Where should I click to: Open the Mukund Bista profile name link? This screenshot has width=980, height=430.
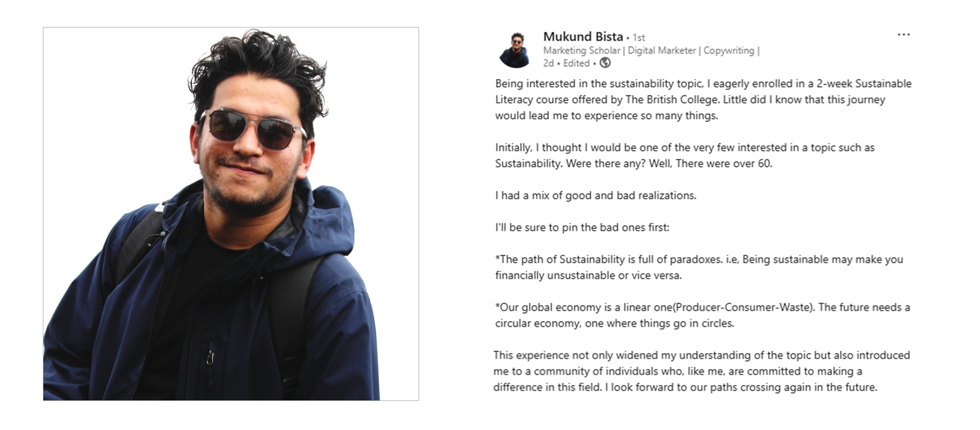(x=583, y=37)
